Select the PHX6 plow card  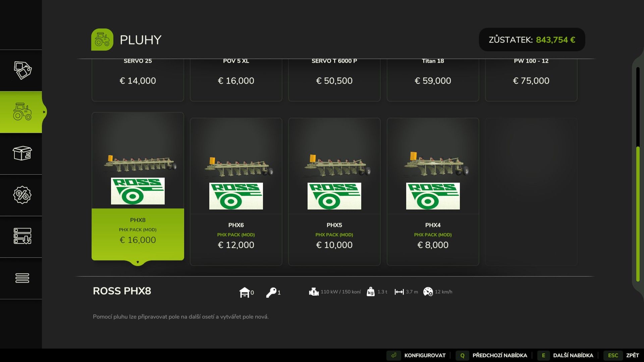click(x=236, y=191)
